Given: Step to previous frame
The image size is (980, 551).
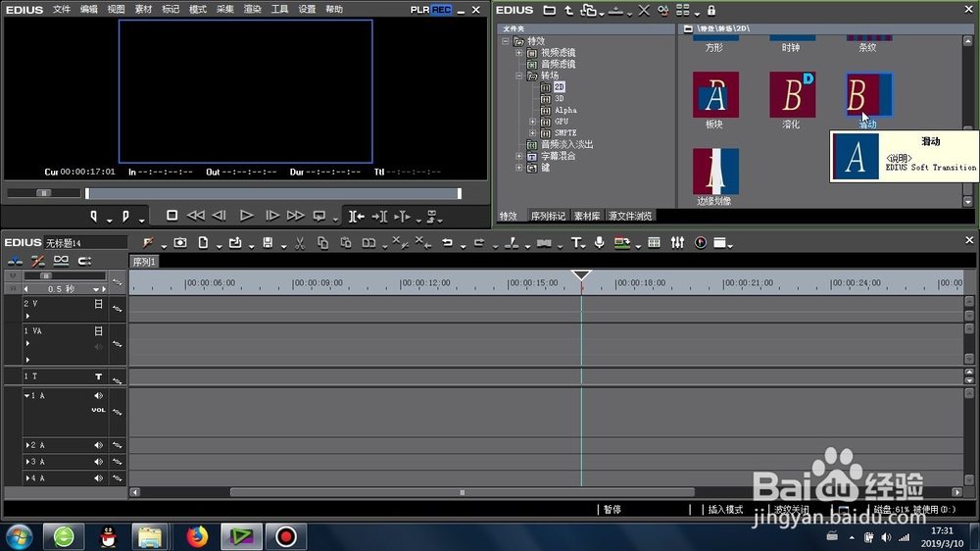Looking at the screenshot, I should [219, 215].
